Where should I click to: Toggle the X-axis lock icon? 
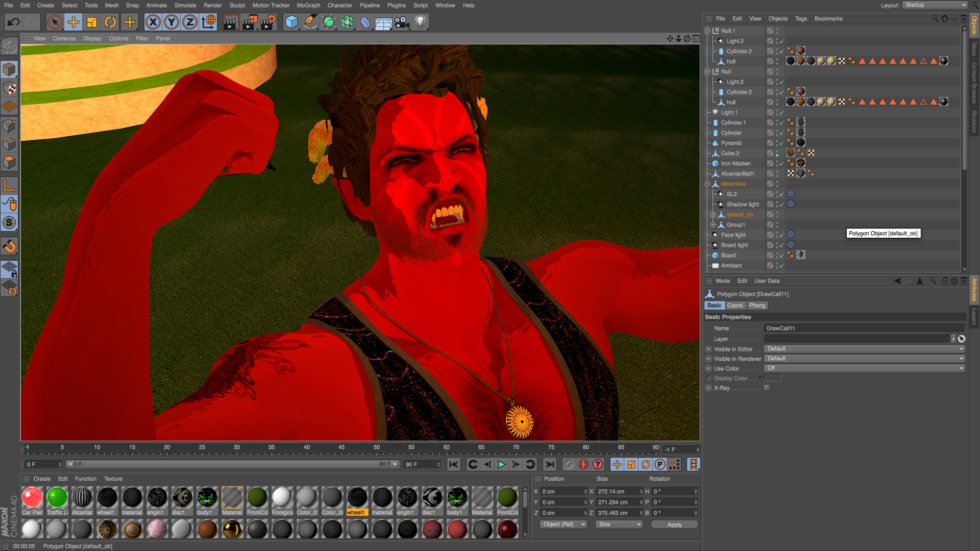point(153,22)
